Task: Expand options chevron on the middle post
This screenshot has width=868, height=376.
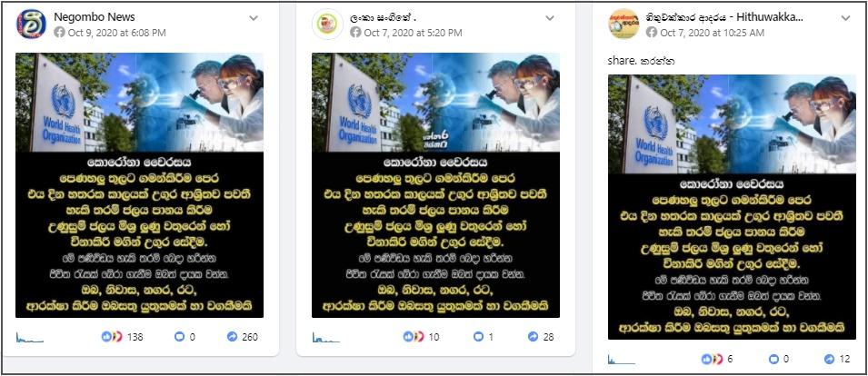Action: point(550,17)
